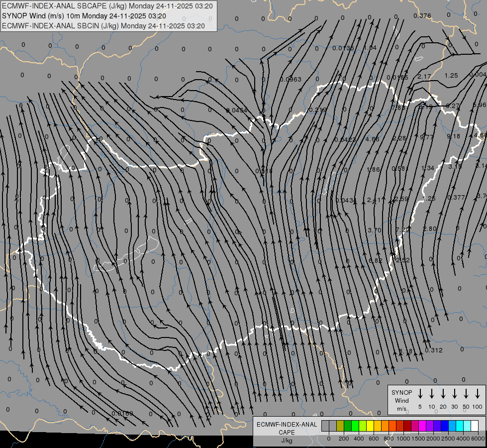Viewport: 487px width, 448px height.
Task: Click the 1.34 value on the map
Action: click(427, 168)
